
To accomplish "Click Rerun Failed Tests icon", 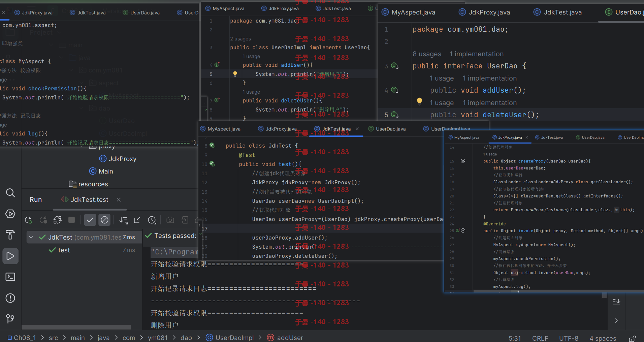I will [43, 220].
